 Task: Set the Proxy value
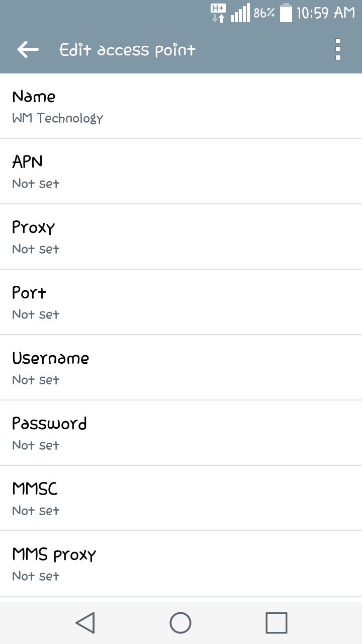pyautogui.click(x=181, y=236)
